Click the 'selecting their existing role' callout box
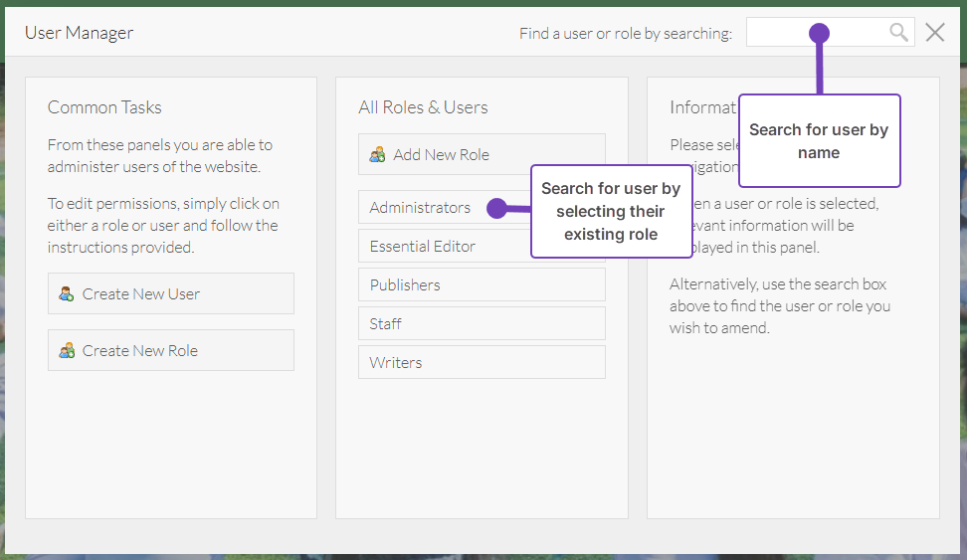The height and width of the screenshot is (560, 967). click(x=611, y=211)
